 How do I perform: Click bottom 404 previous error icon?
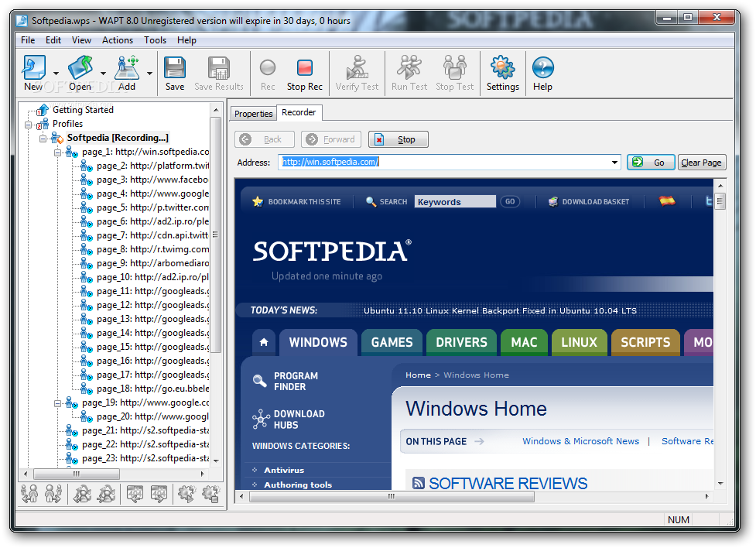tap(135, 494)
